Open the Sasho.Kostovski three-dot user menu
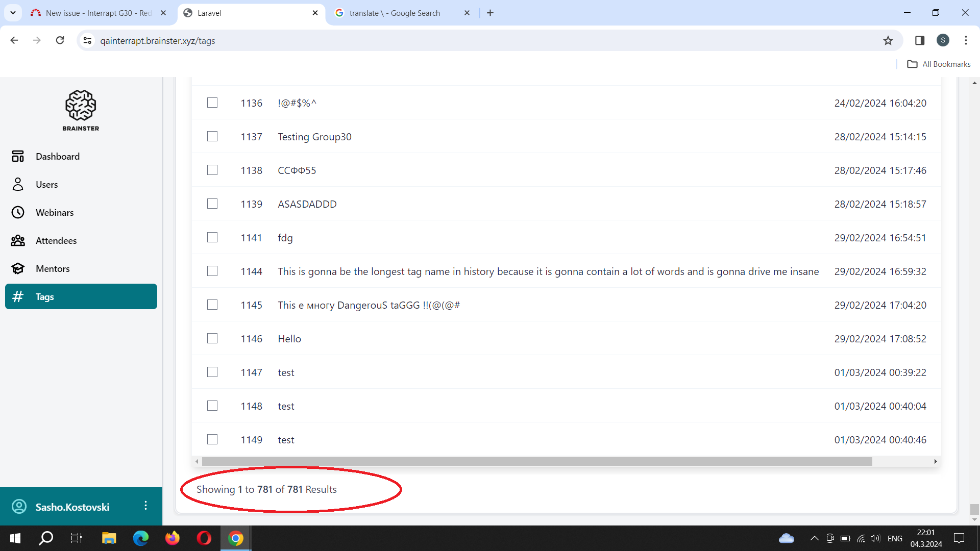This screenshot has width=980, height=551. [146, 506]
